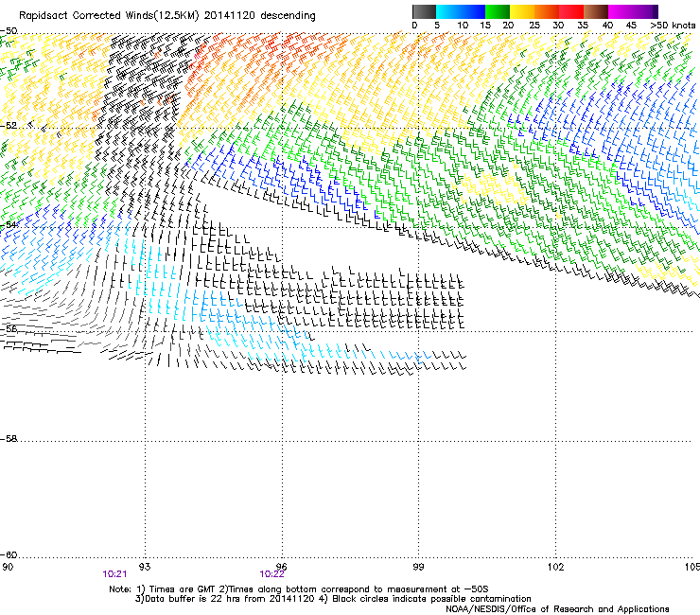Click the magenta 40-45 knots legend segment
This screenshot has height=615, width=700.
point(621,11)
